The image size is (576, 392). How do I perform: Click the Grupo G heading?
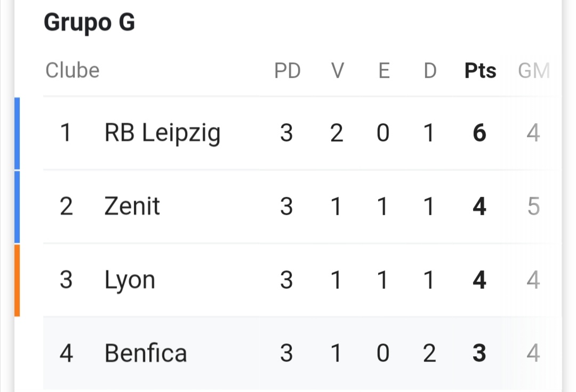[89, 22]
